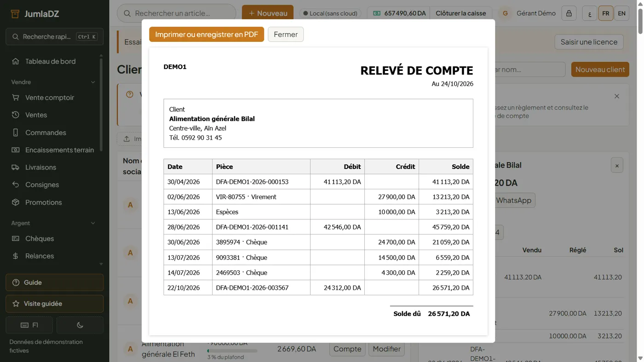Close the Bilal client detail panel
Viewport: 644px width, 362px height.
tap(617, 166)
